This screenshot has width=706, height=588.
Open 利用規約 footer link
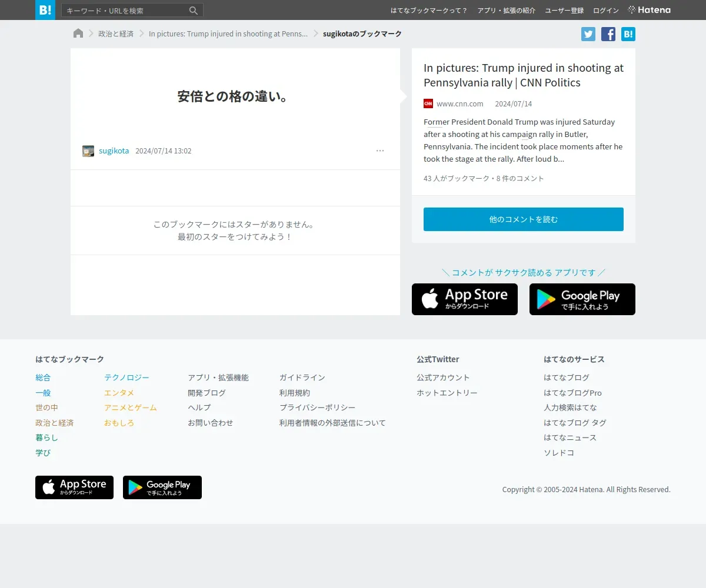[x=295, y=393]
